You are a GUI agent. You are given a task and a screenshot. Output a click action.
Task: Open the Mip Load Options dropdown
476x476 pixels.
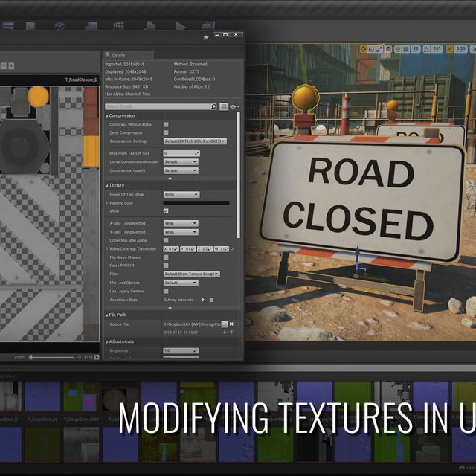tap(181, 283)
